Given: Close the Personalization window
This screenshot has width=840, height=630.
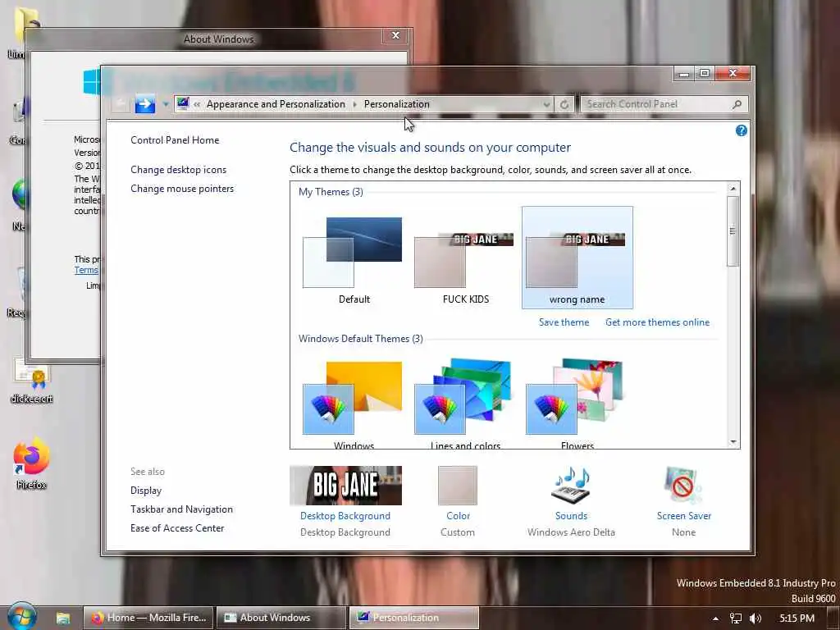Looking at the screenshot, I should click(733, 73).
